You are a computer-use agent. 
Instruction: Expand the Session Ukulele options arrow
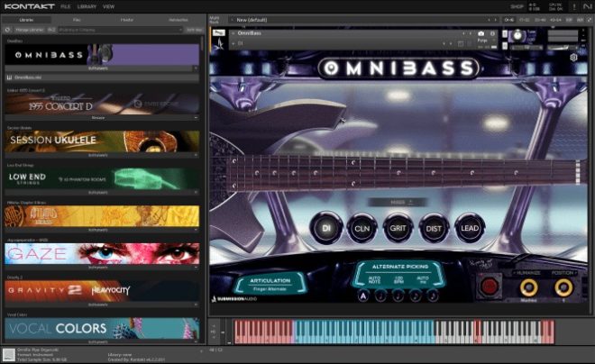(196, 155)
